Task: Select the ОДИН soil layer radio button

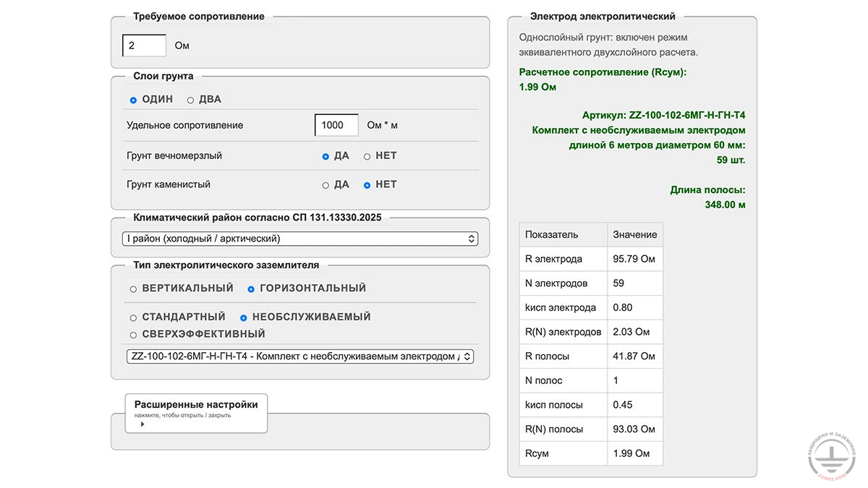Action: pos(133,100)
